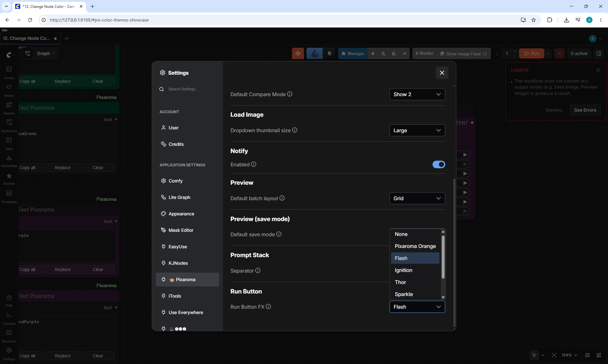
Task: Open the Lite Graph settings category
Action: click(187, 197)
